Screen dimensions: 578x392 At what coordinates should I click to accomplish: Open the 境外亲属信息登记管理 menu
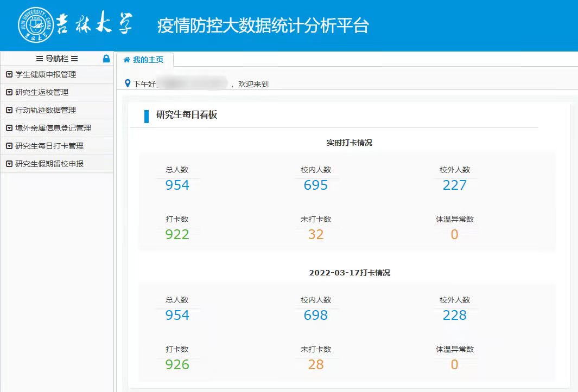point(53,128)
